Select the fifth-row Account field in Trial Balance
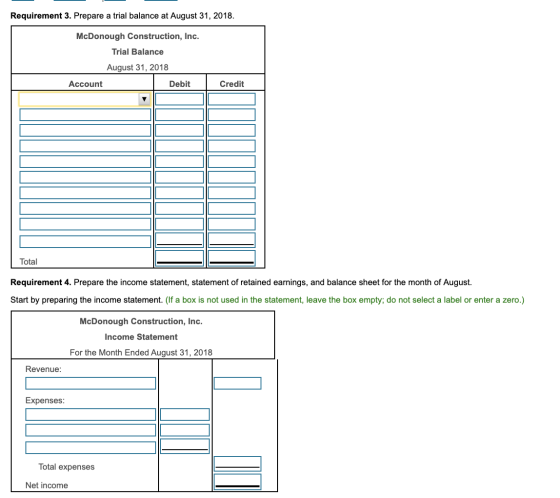Image resolution: width=560 pixels, height=498 pixels. pyautogui.click(x=85, y=161)
